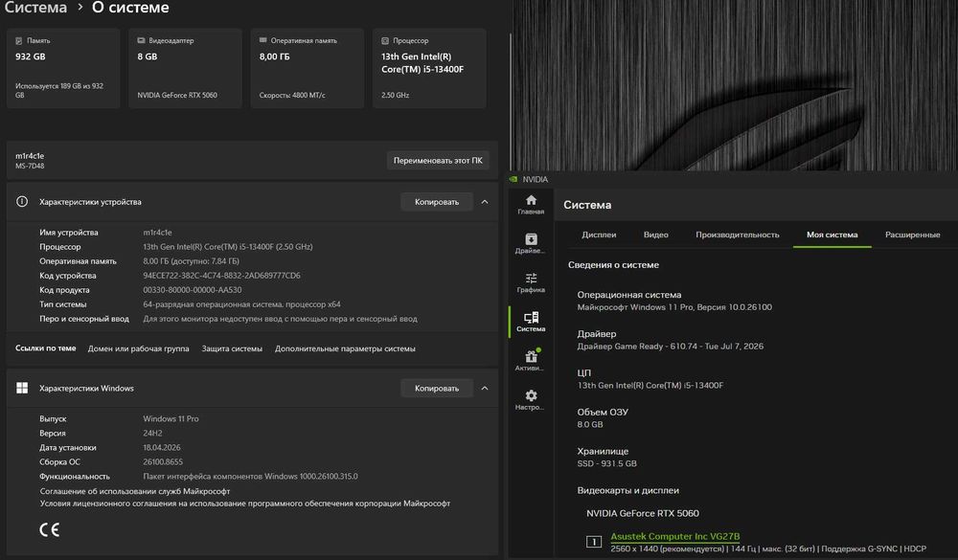Click the Windows logo beside Характеристики Windows
958x560 pixels.
point(22,388)
